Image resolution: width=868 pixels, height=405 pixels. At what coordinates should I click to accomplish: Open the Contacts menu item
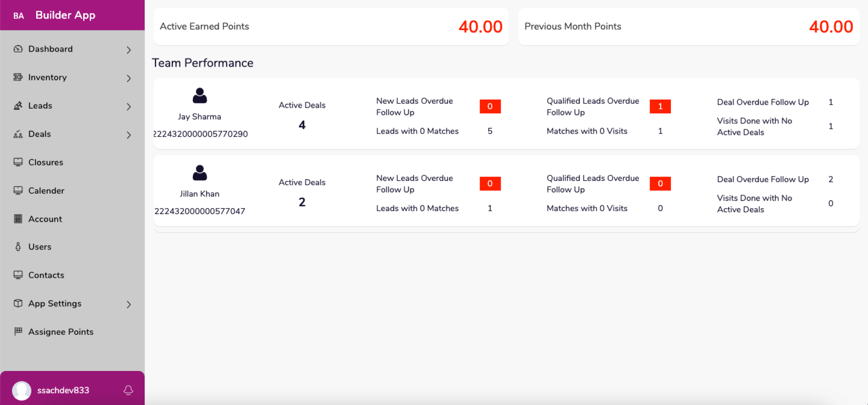tap(72, 275)
